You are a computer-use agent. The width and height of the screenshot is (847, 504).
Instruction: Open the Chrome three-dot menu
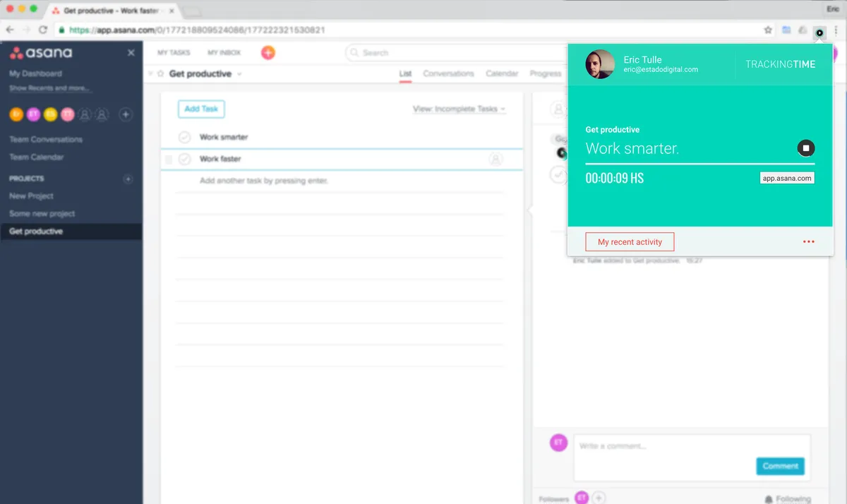pyautogui.click(x=836, y=31)
